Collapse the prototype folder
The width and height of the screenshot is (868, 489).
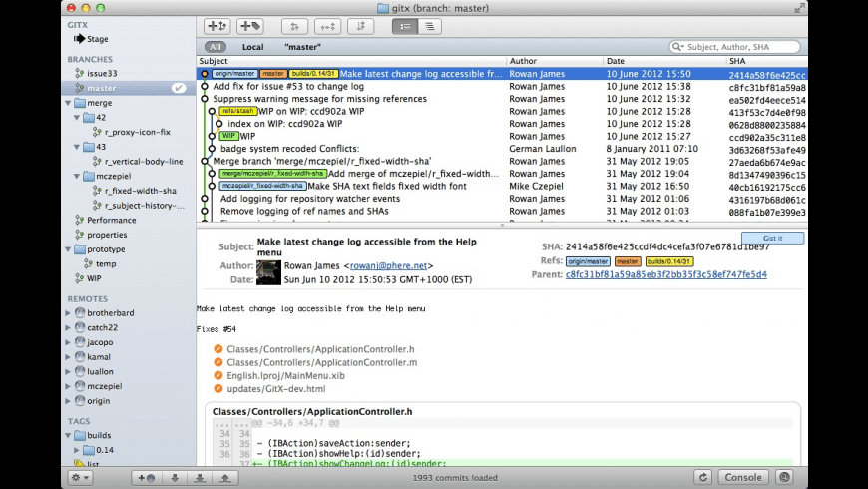point(68,249)
